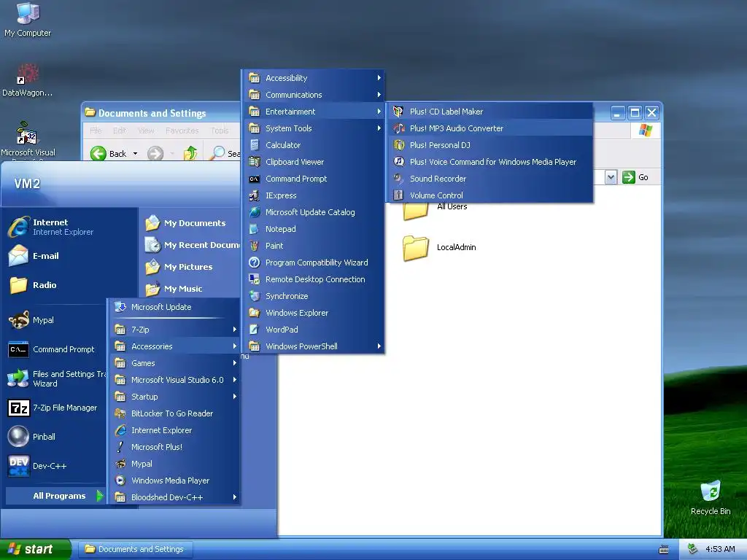
Task: Open address bar dropdown in Explorer window
Action: (x=611, y=177)
